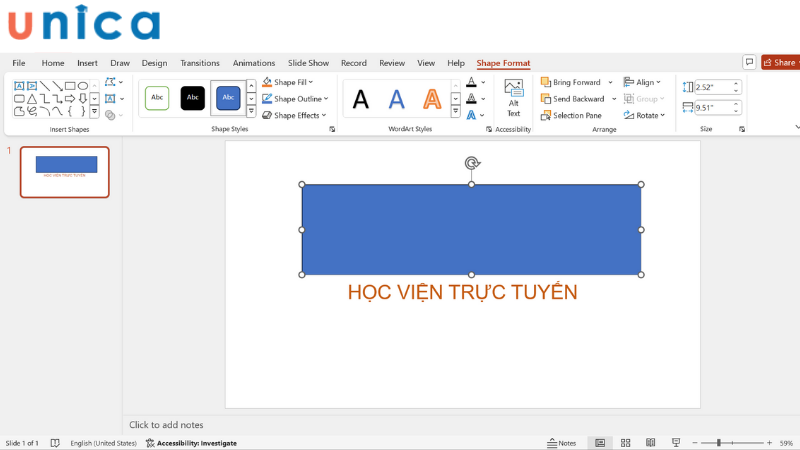Pick the Line Arrow shape
800x450 pixels.
point(57,86)
